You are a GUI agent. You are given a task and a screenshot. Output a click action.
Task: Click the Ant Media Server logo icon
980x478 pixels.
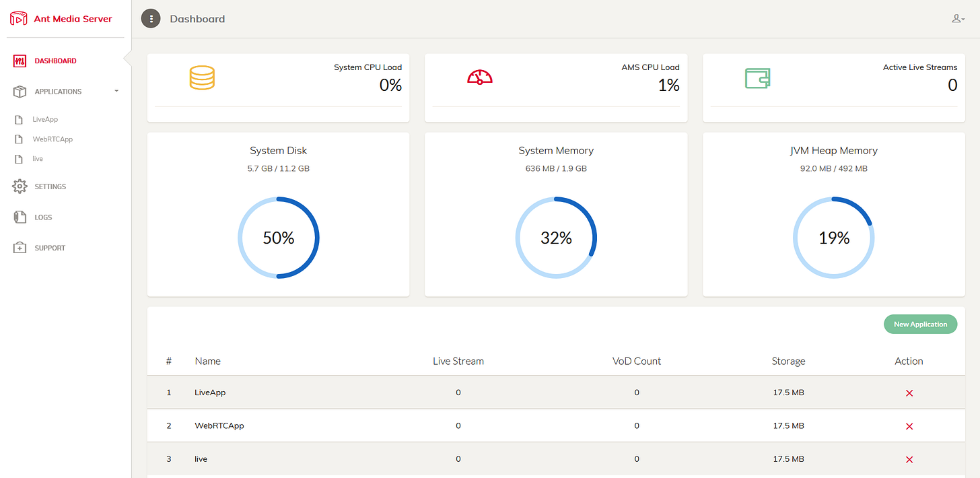18,19
